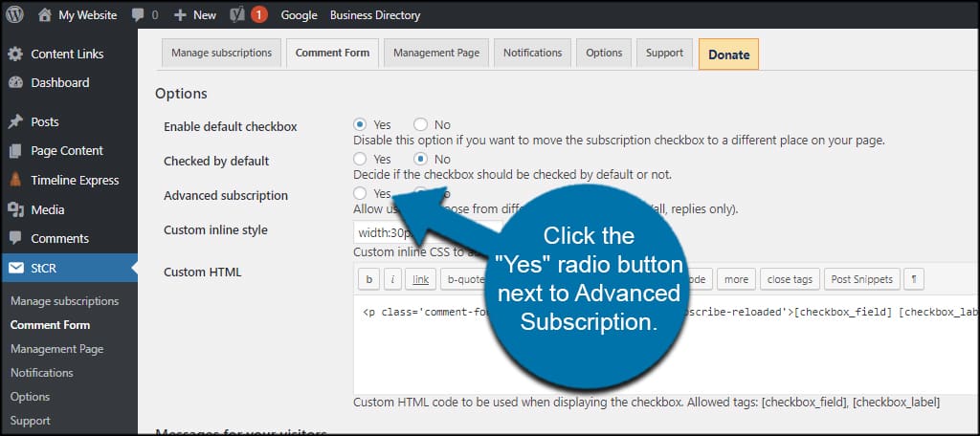Click the Post Snippets editor button
This screenshot has height=436, width=980.
pos(861,279)
